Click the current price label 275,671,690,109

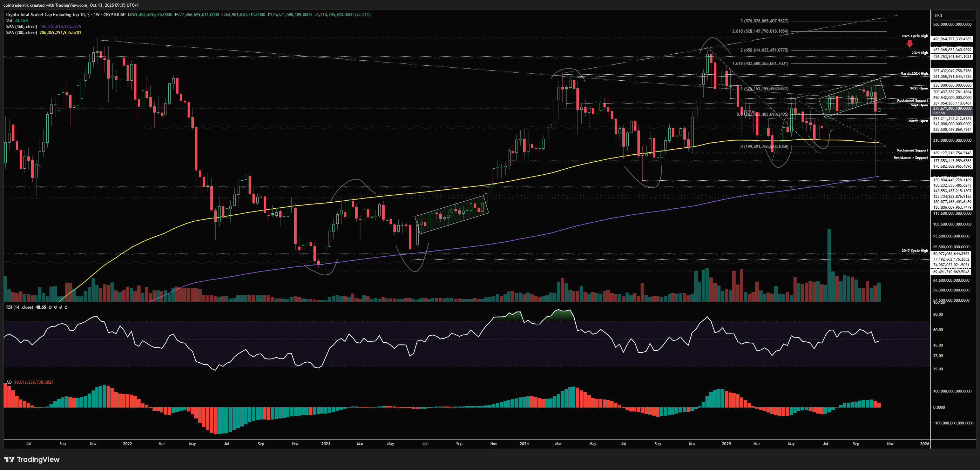(x=952, y=109)
